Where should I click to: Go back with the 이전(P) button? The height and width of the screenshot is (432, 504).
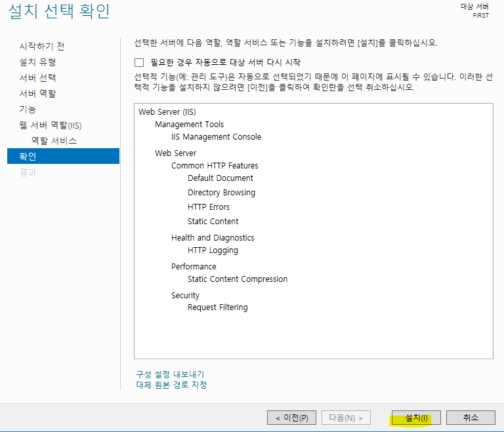click(291, 418)
